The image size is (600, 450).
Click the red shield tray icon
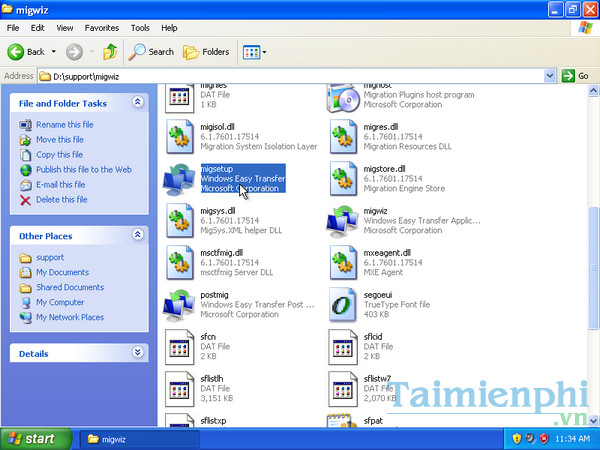543,438
